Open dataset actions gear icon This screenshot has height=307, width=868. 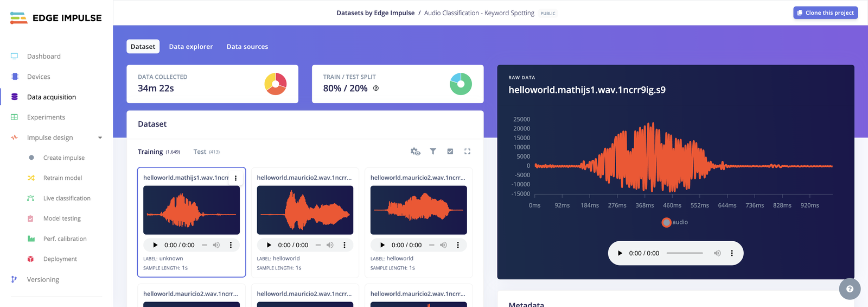tap(416, 152)
